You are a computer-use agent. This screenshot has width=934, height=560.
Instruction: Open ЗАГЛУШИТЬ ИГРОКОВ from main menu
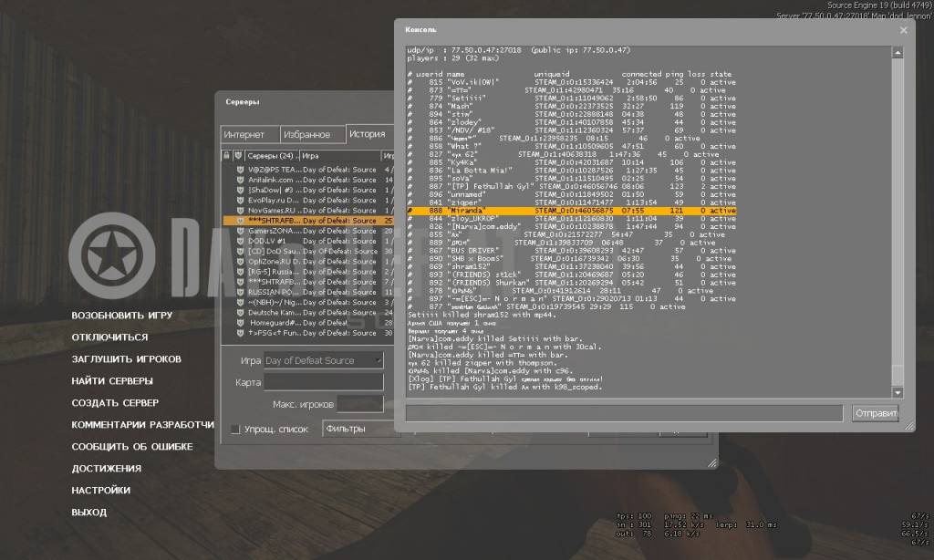coord(126,359)
